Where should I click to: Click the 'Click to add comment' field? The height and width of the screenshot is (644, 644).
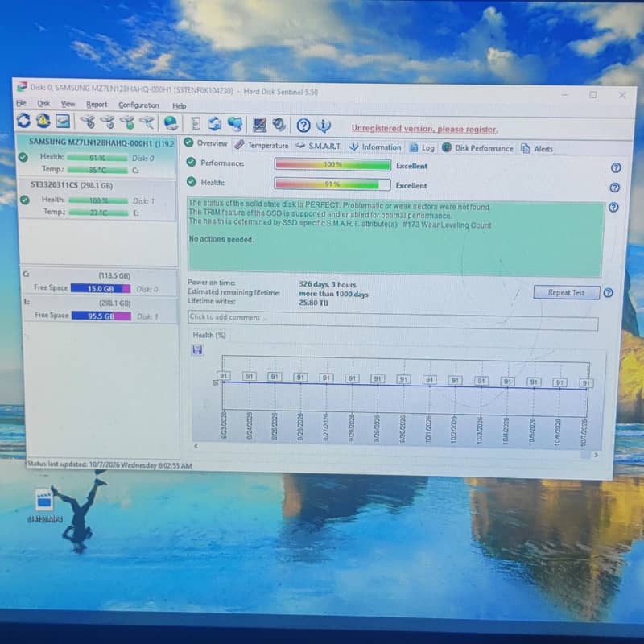(393, 320)
